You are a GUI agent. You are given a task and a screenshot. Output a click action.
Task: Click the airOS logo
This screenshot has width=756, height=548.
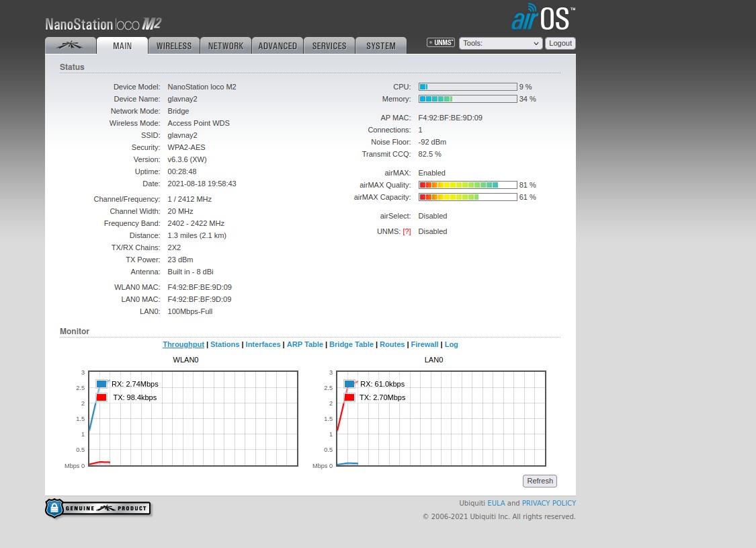click(x=543, y=17)
